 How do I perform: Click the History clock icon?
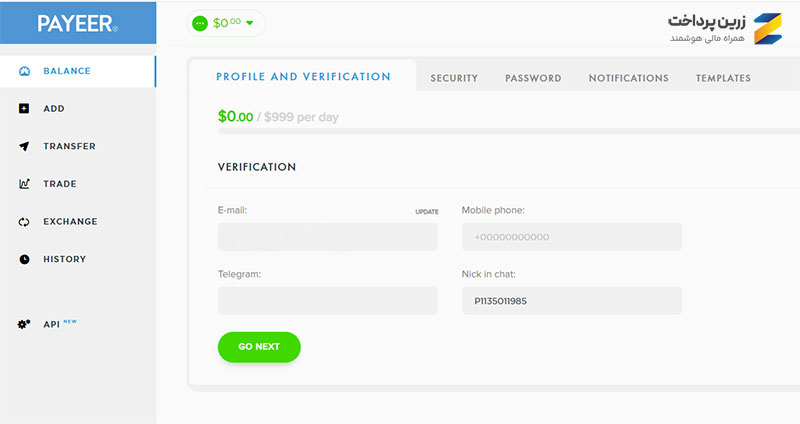tap(24, 259)
